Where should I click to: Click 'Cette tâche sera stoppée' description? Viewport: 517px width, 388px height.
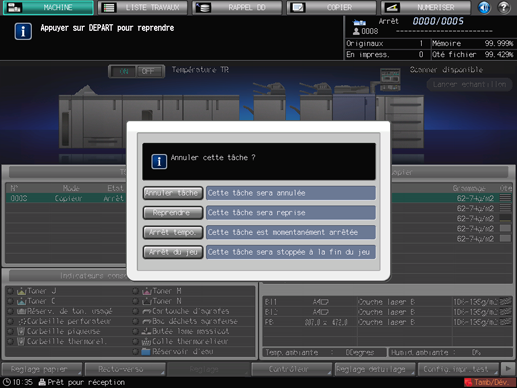289,252
